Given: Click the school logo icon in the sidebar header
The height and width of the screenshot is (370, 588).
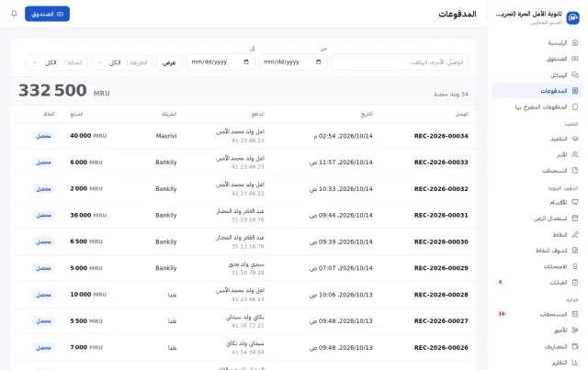Looking at the screenshot, I should [x=573, y=17].
